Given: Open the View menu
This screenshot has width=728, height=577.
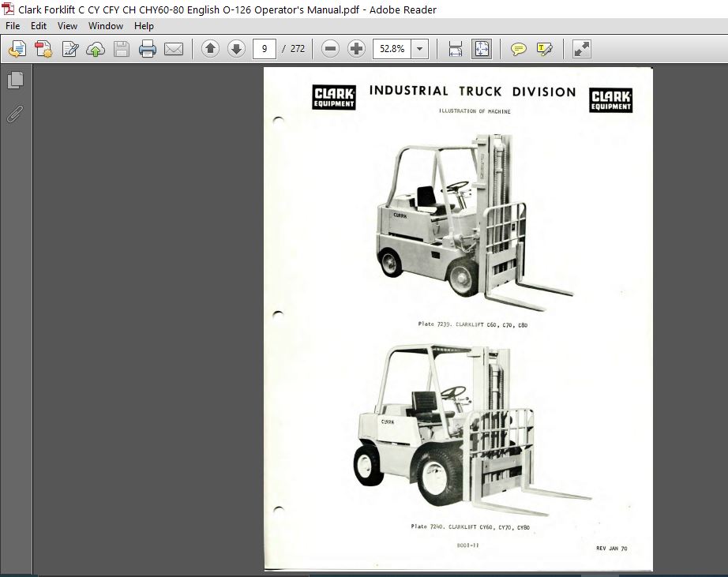Looking at the screenshot, I should click(67, 26).
